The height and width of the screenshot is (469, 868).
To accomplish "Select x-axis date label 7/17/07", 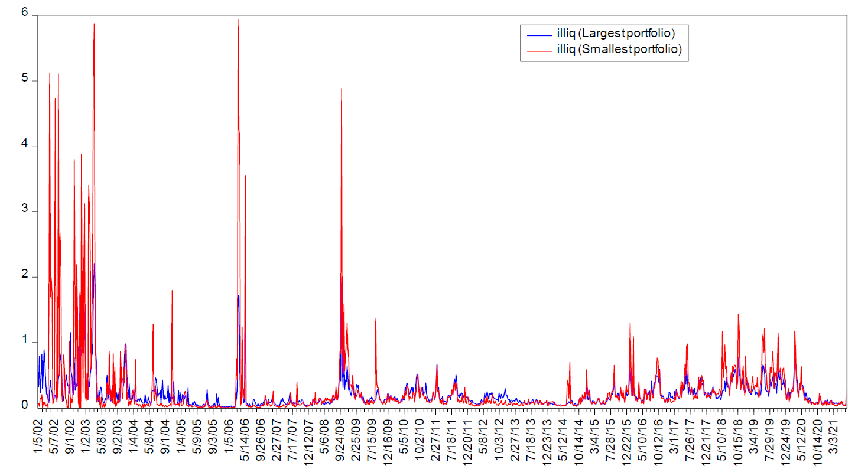I will [x=292, y=438].
